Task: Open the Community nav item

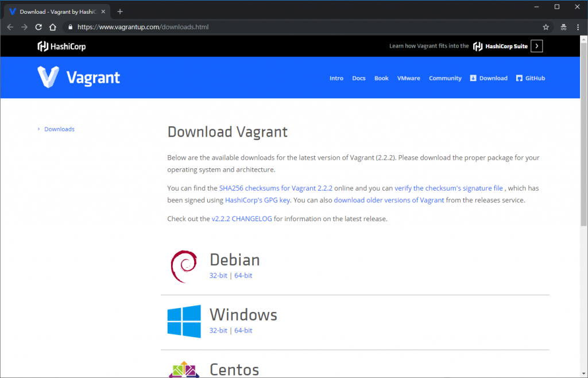Action: tap(445, 78)
